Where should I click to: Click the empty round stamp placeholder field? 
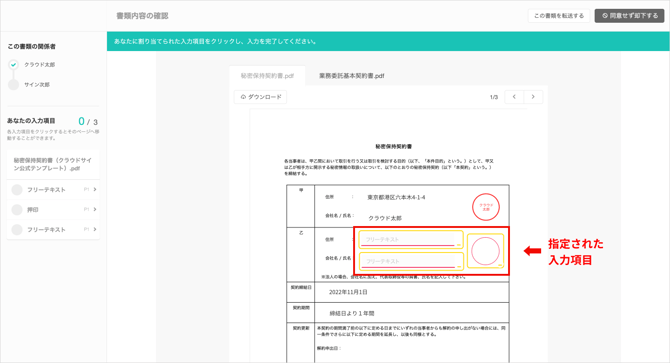pyautogui.click(x=485, y=251)
